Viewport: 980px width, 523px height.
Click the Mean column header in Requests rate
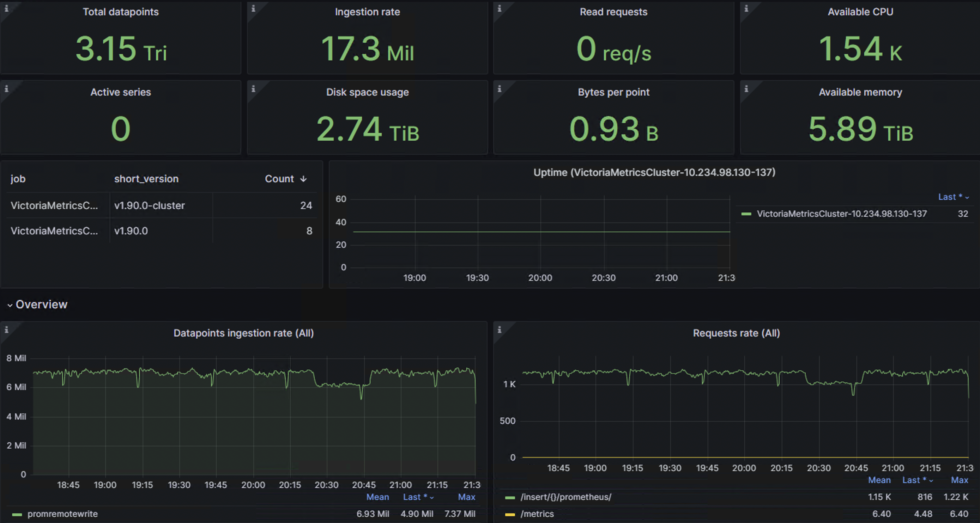click(879, 480)
